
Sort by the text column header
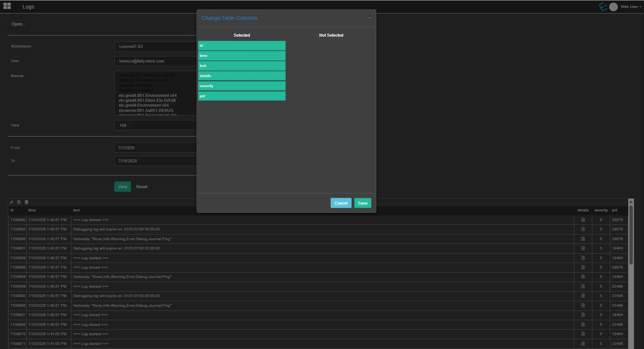tap(76, 210)
